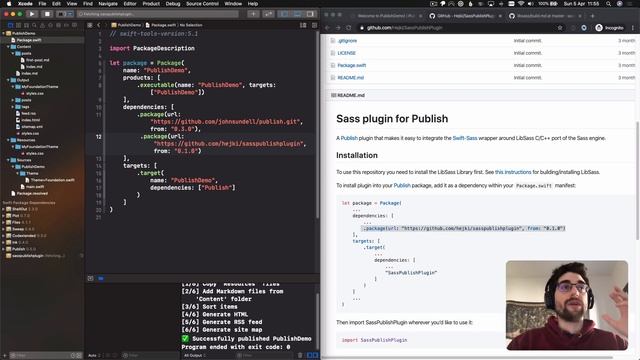Open the Apple menu
This screenshot has width=640, height=360.
9,4
